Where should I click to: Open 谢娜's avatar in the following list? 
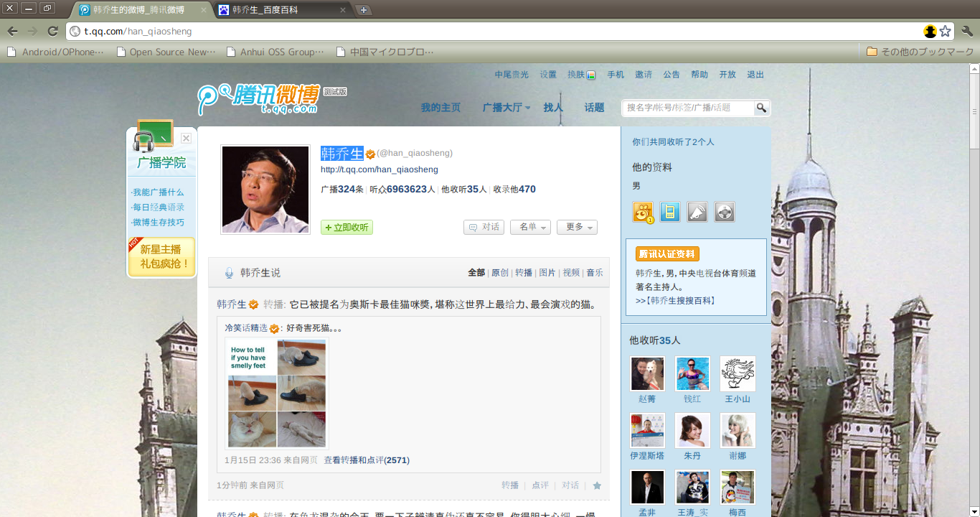(738, 430)
